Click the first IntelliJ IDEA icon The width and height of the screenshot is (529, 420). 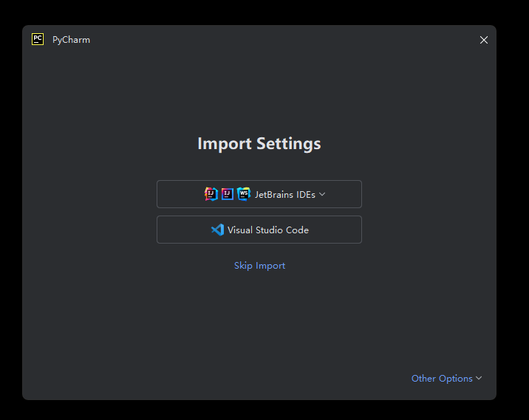tap(211, 194)
